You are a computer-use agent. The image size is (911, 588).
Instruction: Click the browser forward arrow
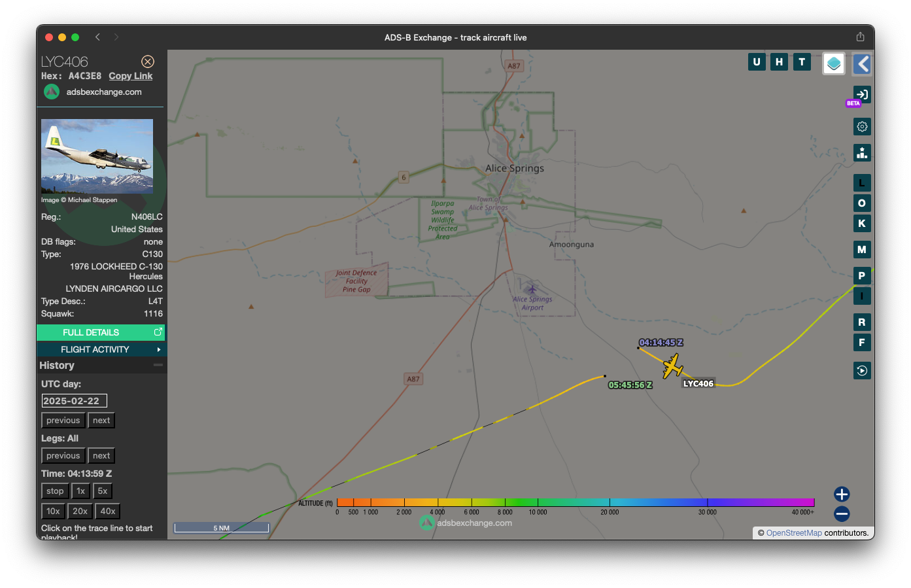pyautogui.click(x=116, y=37)
